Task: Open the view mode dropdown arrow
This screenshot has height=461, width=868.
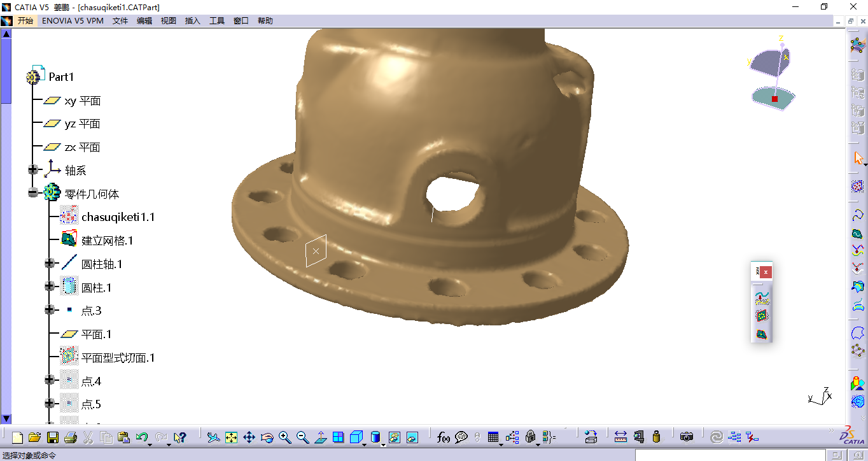Action: [x=384, y=444]
